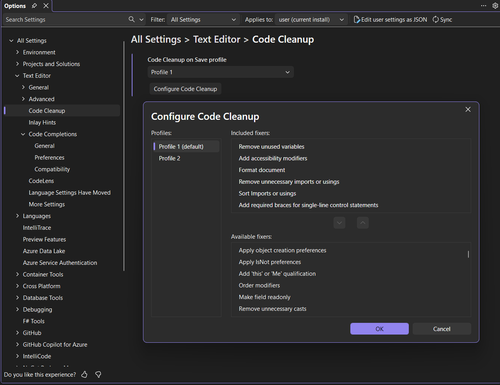Open search options dropdown arrow
Viewport: 500px width, 385px height.
pyautogui.click(x=141, y=20)
